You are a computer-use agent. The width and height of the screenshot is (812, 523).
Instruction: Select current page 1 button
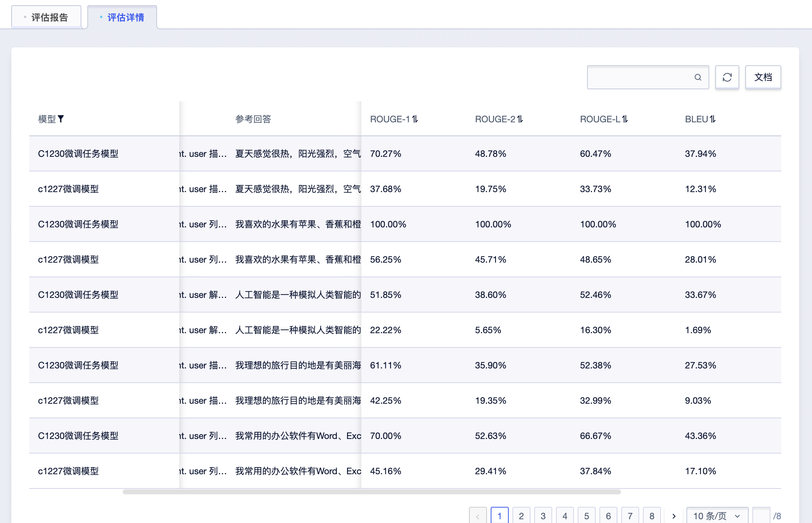pos(499,516)
